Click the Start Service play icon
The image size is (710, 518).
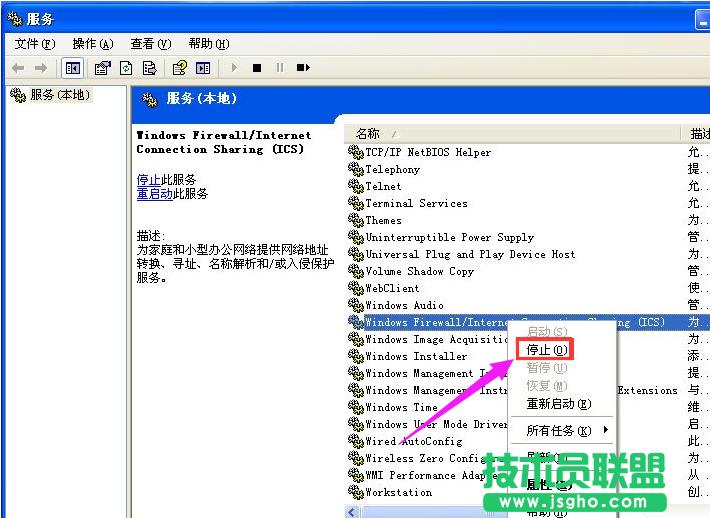click(x=234, y=68)
